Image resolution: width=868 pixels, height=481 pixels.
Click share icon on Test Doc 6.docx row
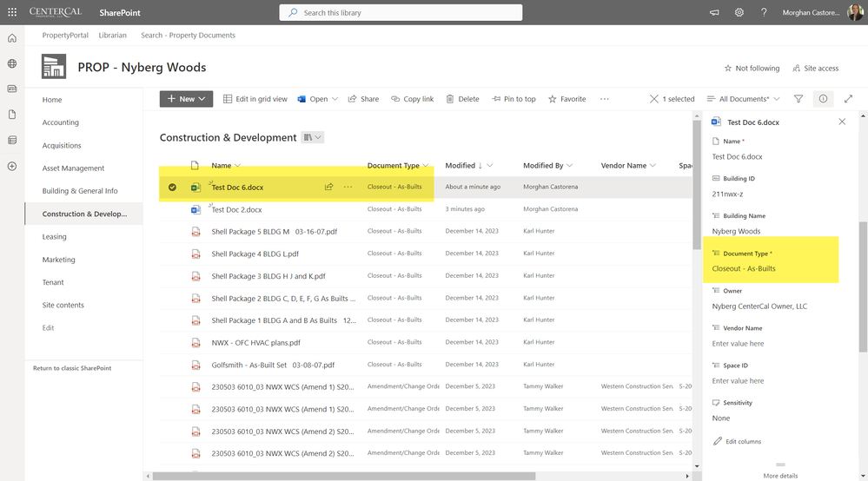tap(328, 187)
